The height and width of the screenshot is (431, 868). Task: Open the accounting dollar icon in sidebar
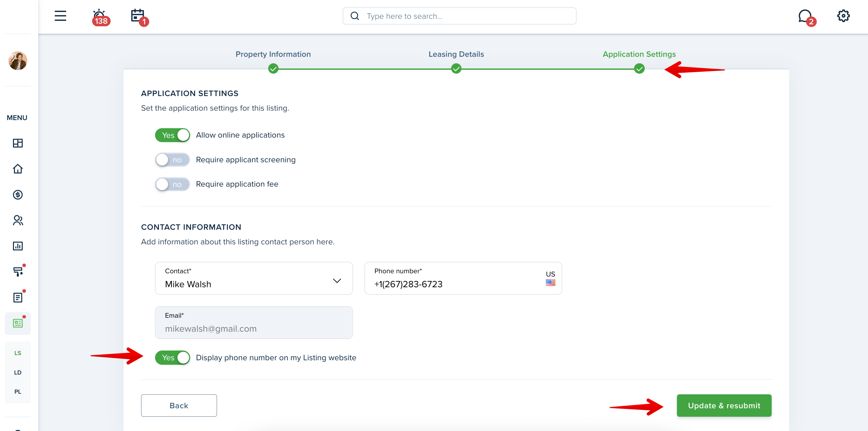pos(18,195)
